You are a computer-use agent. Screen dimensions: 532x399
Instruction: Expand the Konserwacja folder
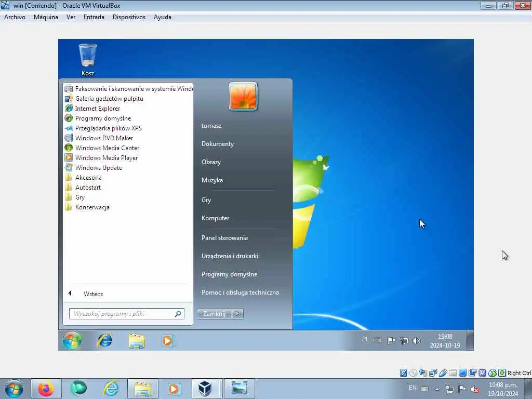87,207
